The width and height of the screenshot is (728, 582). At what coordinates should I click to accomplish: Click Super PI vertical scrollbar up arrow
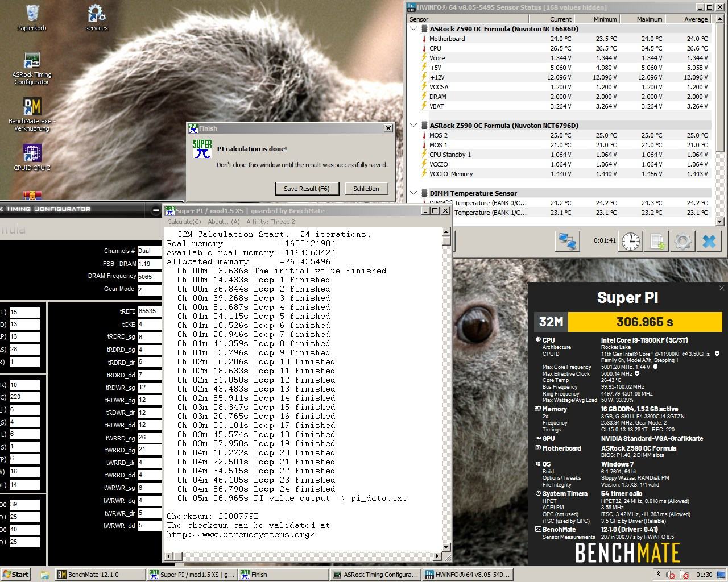coord(446,232)
